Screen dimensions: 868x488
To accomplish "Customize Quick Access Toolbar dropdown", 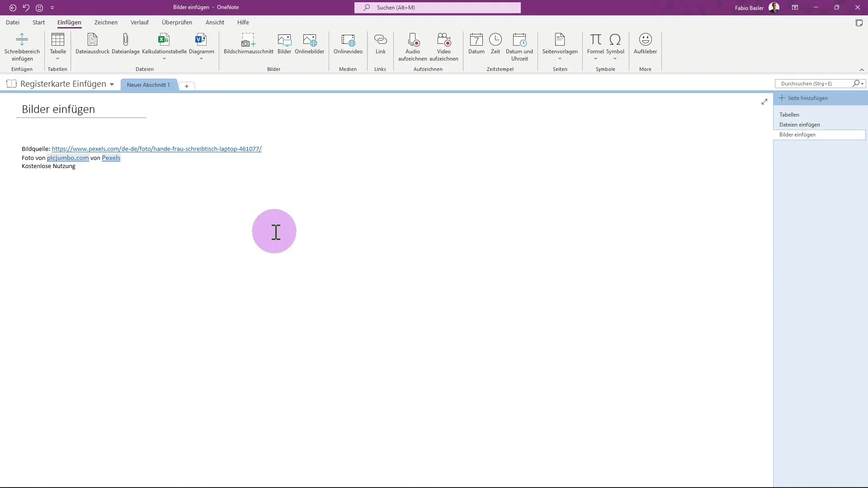I will tap(52, 8).
